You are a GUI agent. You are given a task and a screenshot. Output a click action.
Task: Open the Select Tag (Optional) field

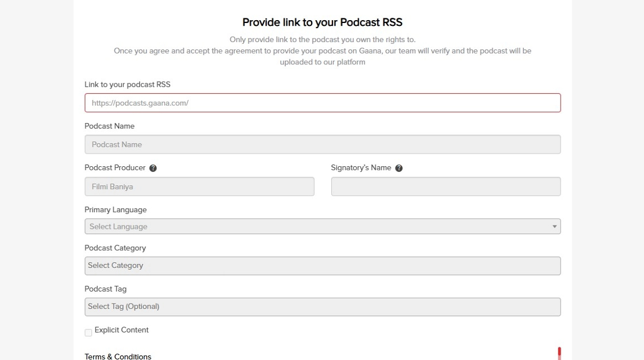click(x=322, y=307)
